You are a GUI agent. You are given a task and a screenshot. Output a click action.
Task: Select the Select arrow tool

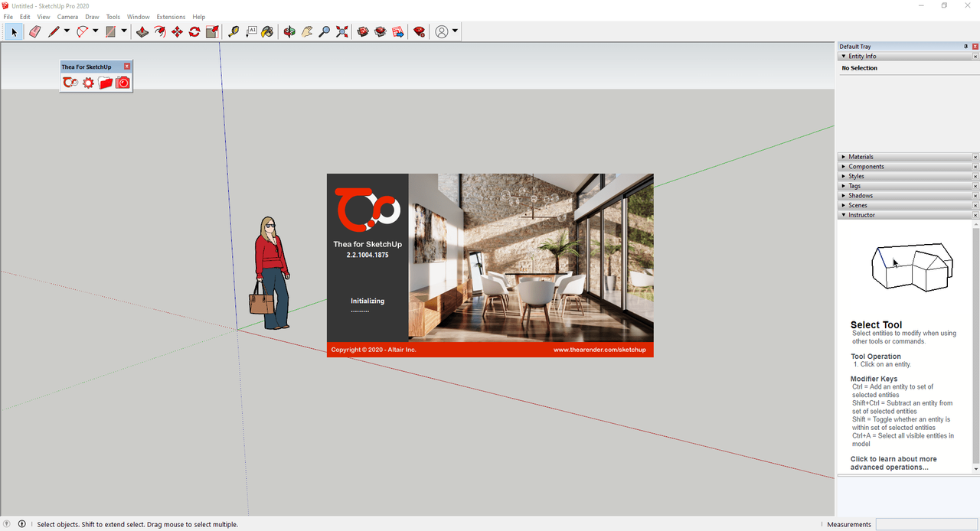click(14, 31)
